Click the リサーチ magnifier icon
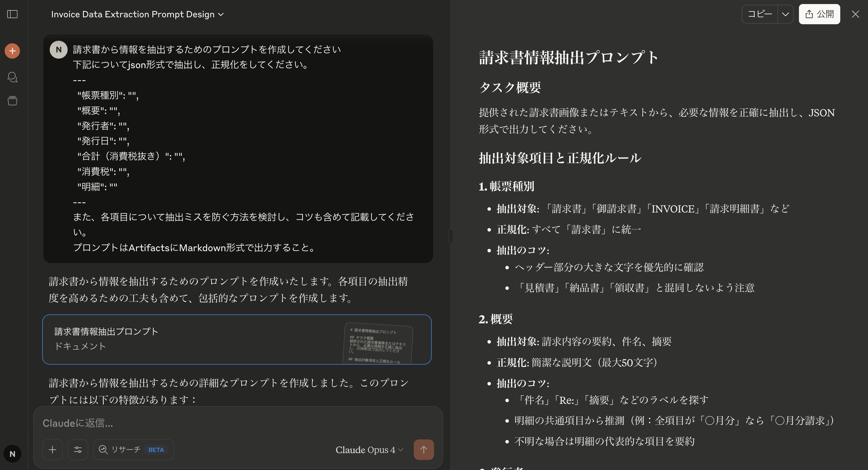Screen dimensions: 868x470 [x=103, y=450]
